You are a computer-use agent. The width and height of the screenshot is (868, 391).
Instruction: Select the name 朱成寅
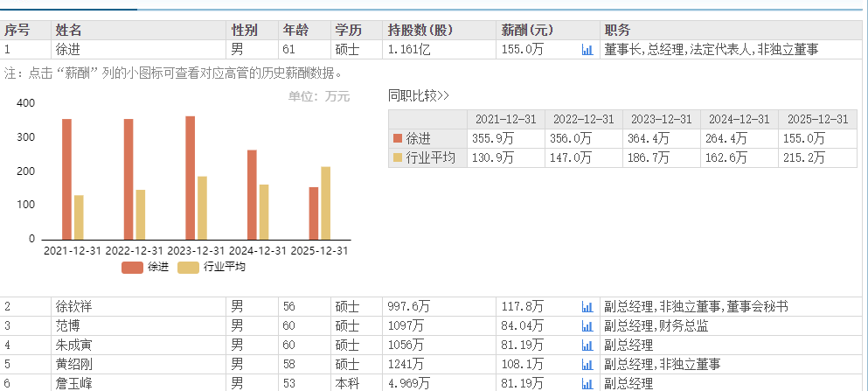point(73,345)
